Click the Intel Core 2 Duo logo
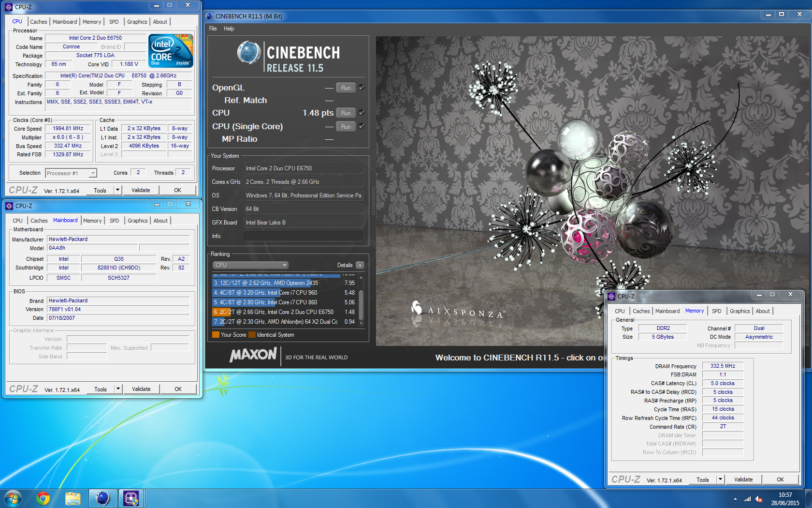 (x=171, y=50)
